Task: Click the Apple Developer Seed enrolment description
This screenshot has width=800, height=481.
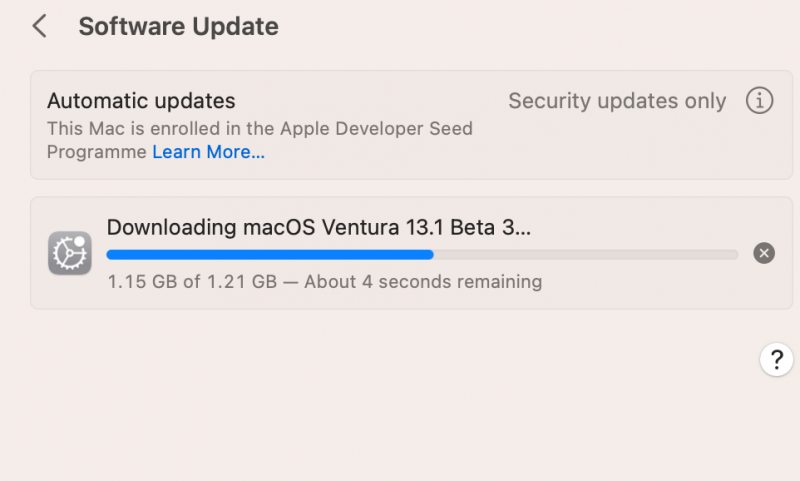Action: point(260,129)
